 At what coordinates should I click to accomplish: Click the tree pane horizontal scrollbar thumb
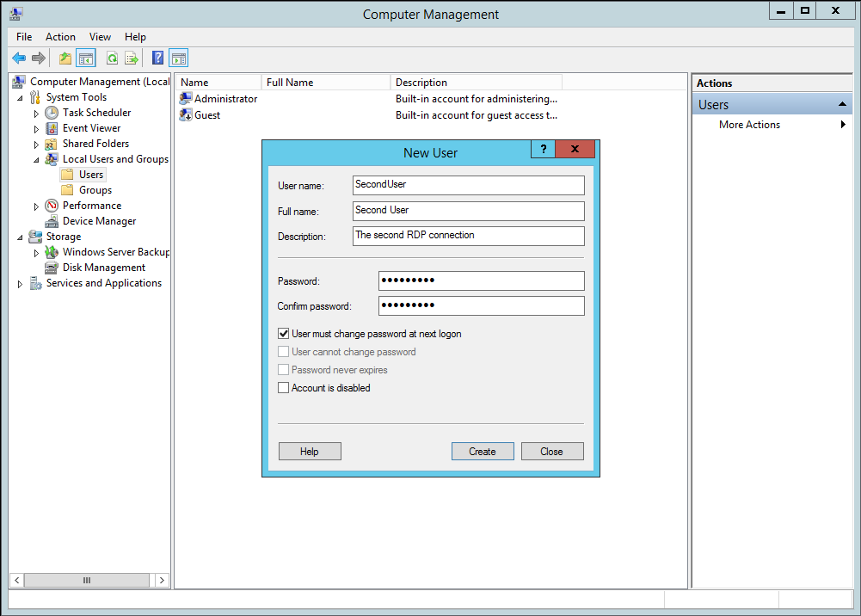click(87, 581)
